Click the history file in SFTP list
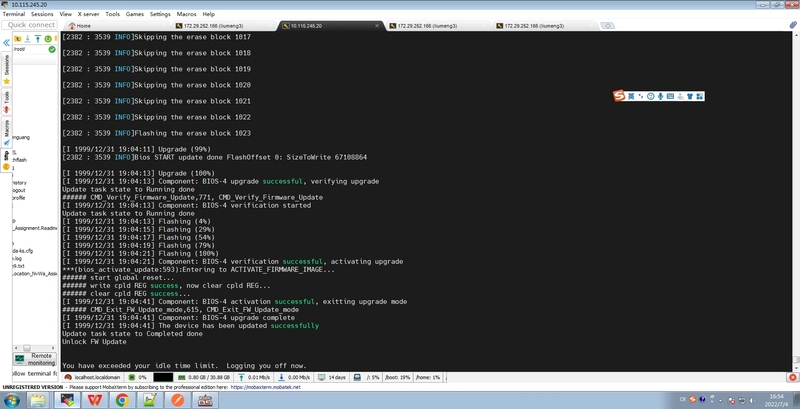The width and height of the screenshot is (800, 409). [20, 183]
